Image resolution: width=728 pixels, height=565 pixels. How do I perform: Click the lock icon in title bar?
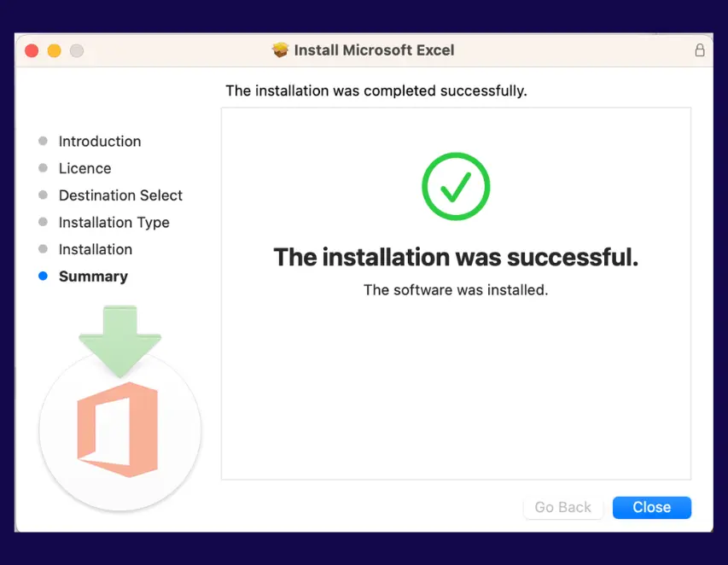click(x=700, y=50)
